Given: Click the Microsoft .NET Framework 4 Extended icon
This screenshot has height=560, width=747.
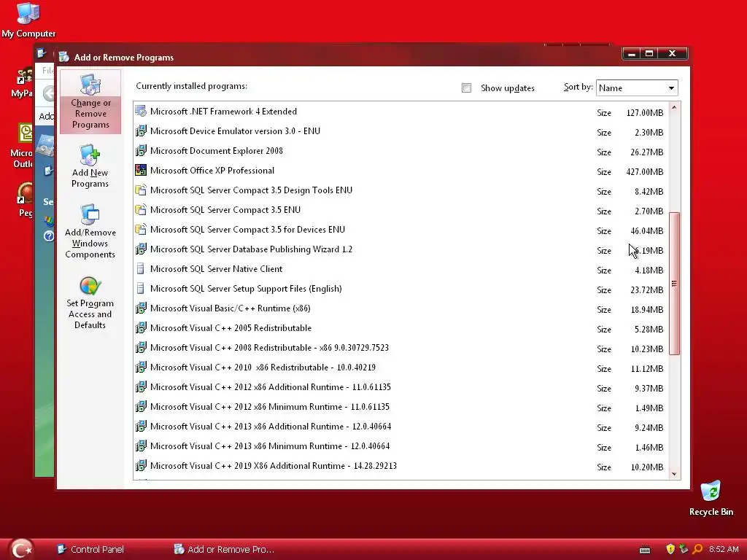Looking at the screenshot, I should click(x=141, y=112).
